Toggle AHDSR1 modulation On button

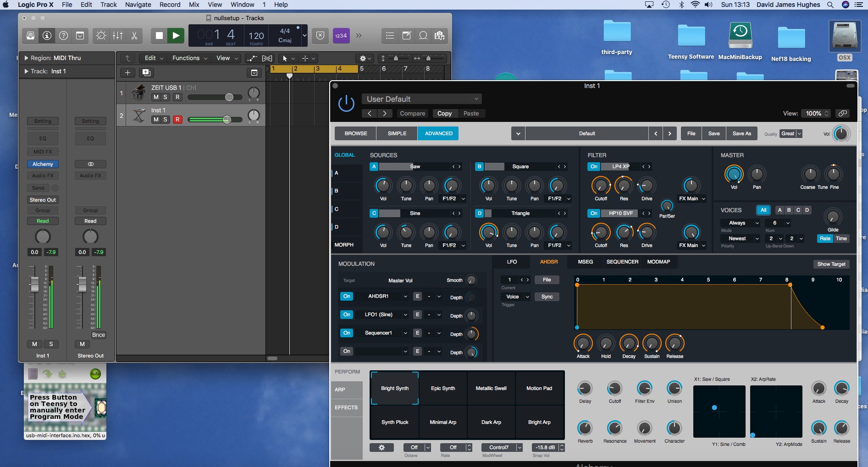click(347, 296)
